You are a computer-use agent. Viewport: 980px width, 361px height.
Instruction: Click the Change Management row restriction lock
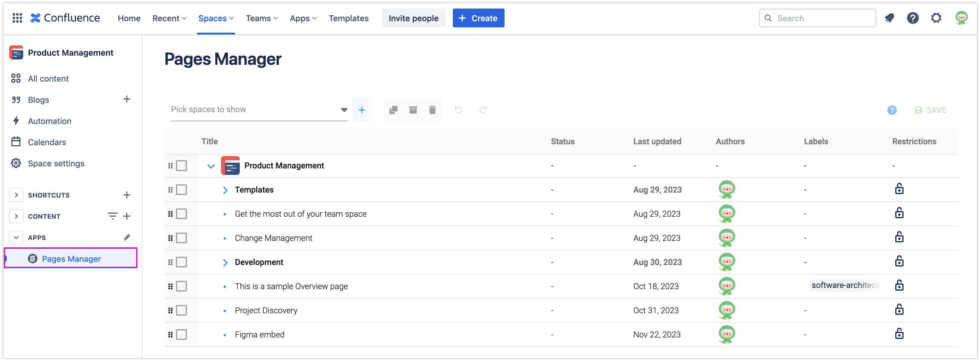899,238
